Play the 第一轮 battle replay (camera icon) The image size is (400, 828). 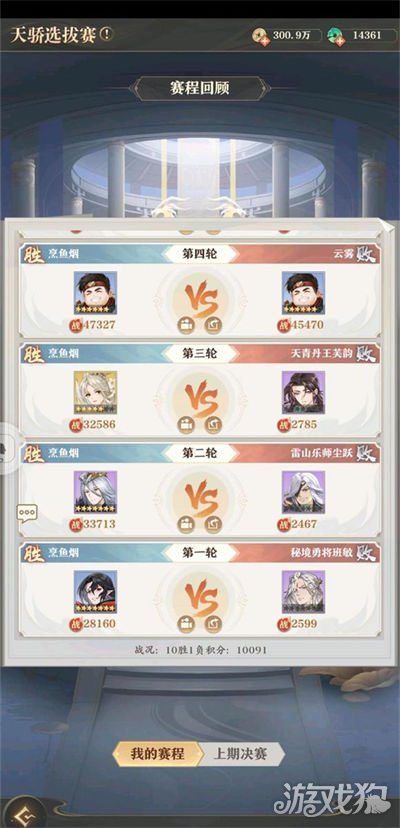tap(186, 624)
